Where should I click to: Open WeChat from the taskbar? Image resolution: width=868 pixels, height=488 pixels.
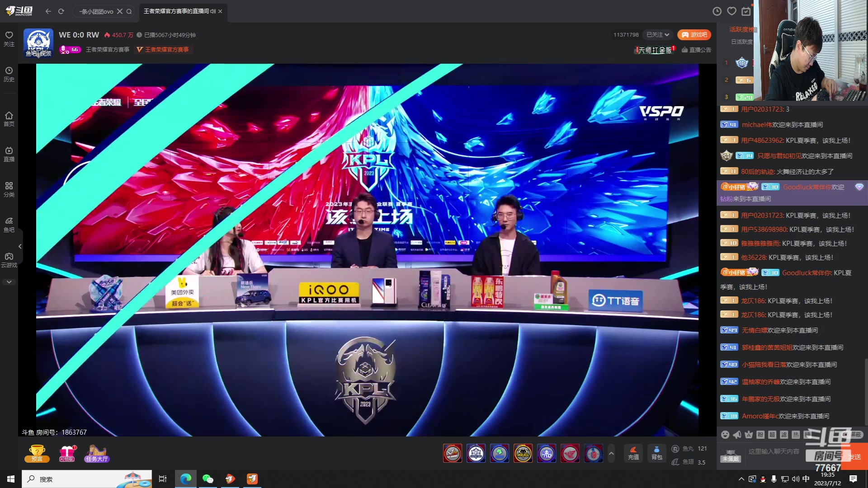[208, 479]
